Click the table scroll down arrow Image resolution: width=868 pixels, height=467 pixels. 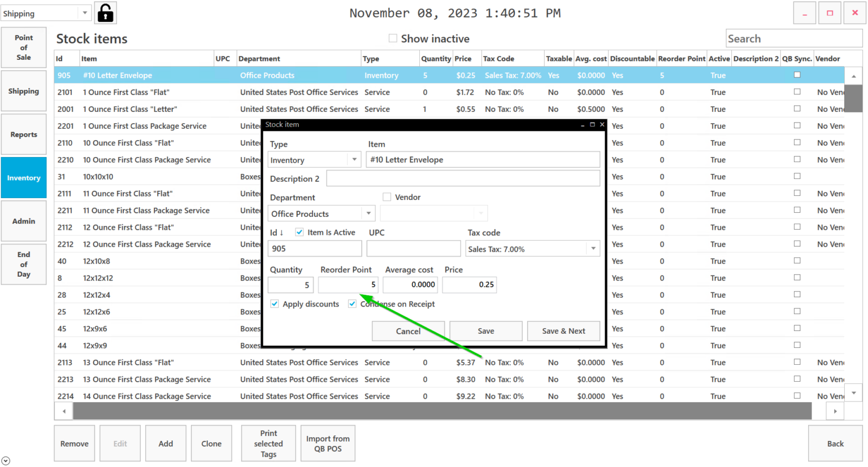(x=853, y=393)
